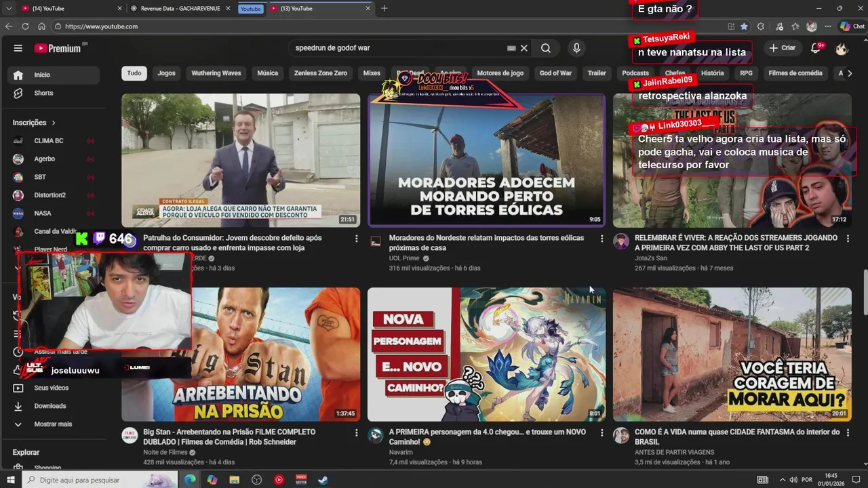The height and width of the screenshot is (488, 868).
Task: Select the Mixes filter chip
Action: click(x=372, y=73)
